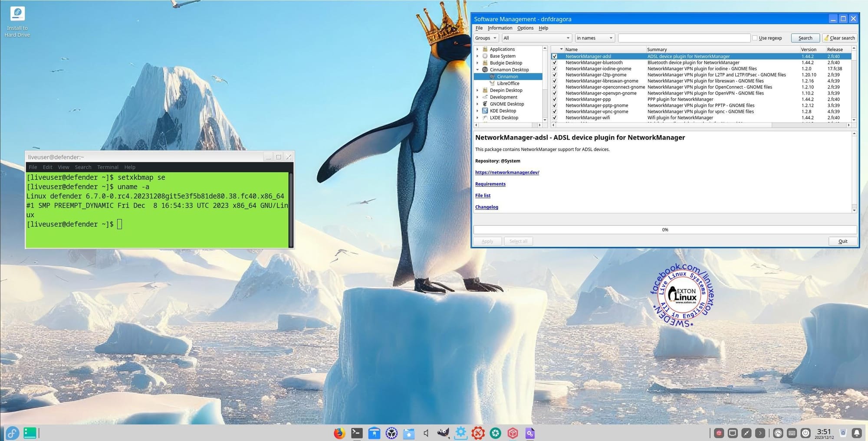Uncheck the NetworkManager-wifi checkbox
The width and height of the screenshot is (868, 441).
tap(554, 118)
